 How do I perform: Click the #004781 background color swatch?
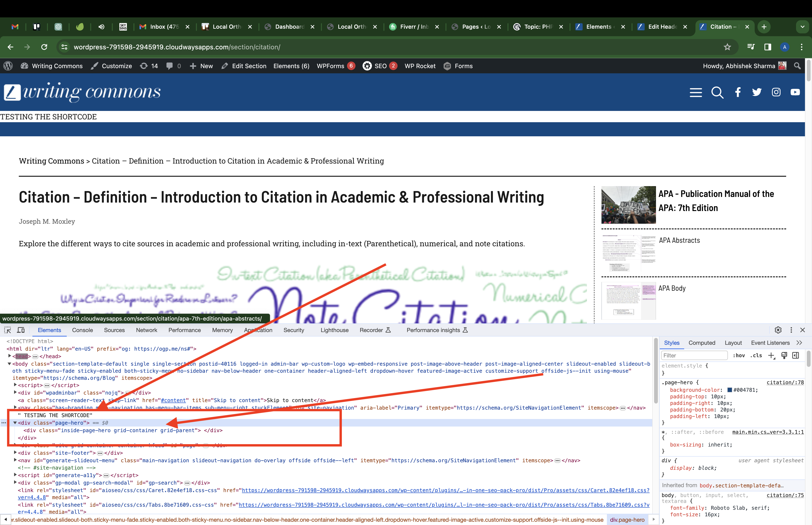click(x=730, y=390)
